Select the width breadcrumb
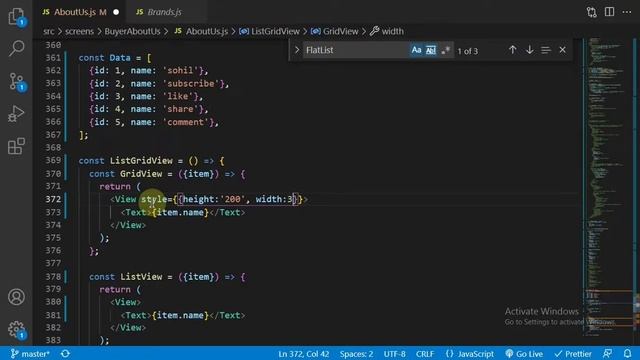The width and height of the screenshot is (640, 360). (x=387, y=31)
